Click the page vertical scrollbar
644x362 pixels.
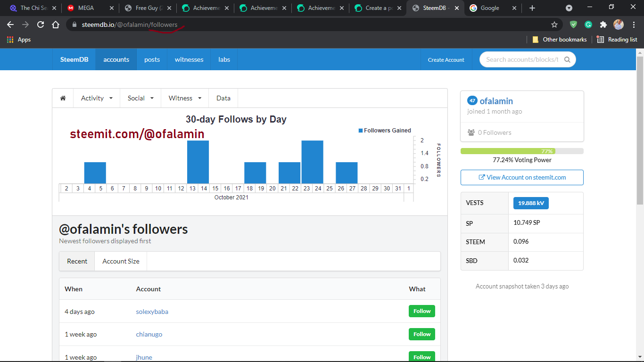[x=640, y=131]
